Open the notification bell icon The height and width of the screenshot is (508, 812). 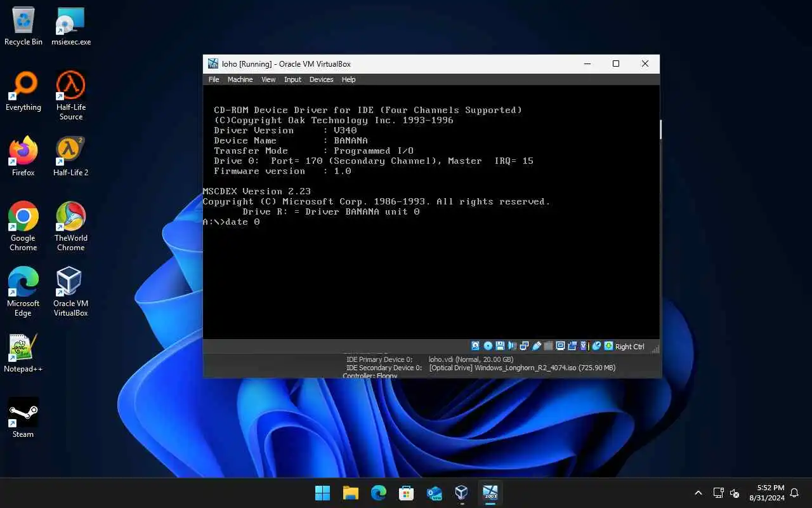click(794, 493)
